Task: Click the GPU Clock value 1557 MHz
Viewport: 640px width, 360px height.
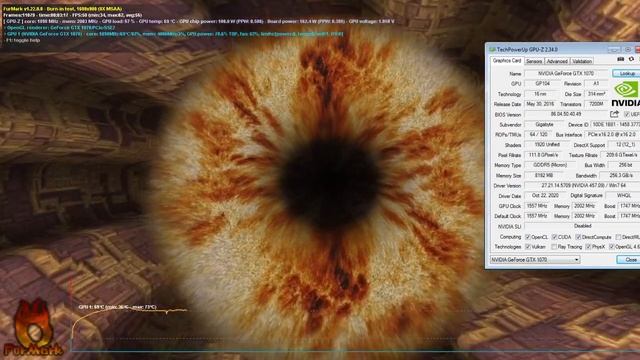Action: pos(537,206)
